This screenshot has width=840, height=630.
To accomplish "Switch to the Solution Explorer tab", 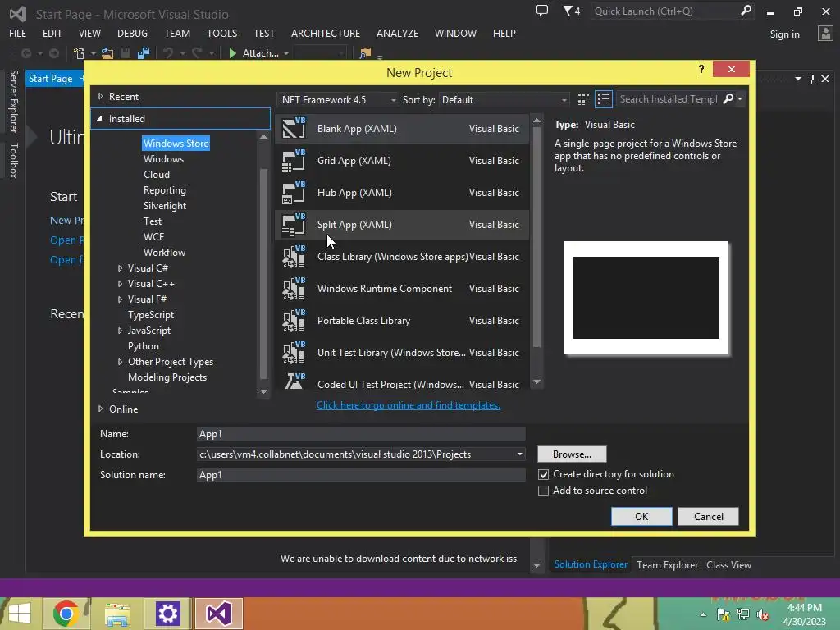I will pos(591,564).
